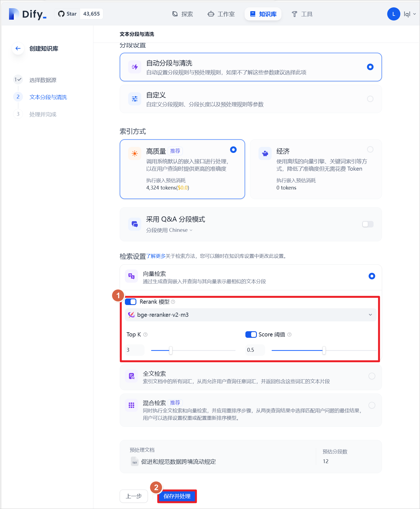The image size is (420, 509).
Task: Click the Rerank 模型 help icon
Action: 173,302
